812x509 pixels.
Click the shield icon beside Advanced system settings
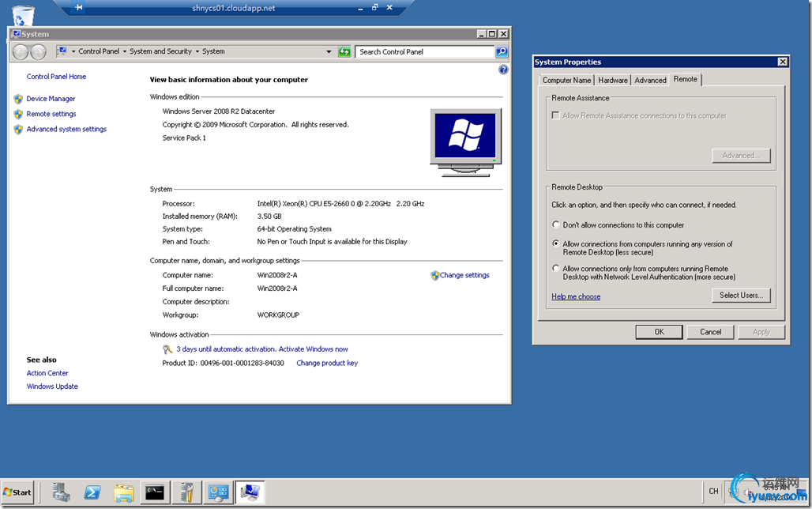[x=18, y=129]
